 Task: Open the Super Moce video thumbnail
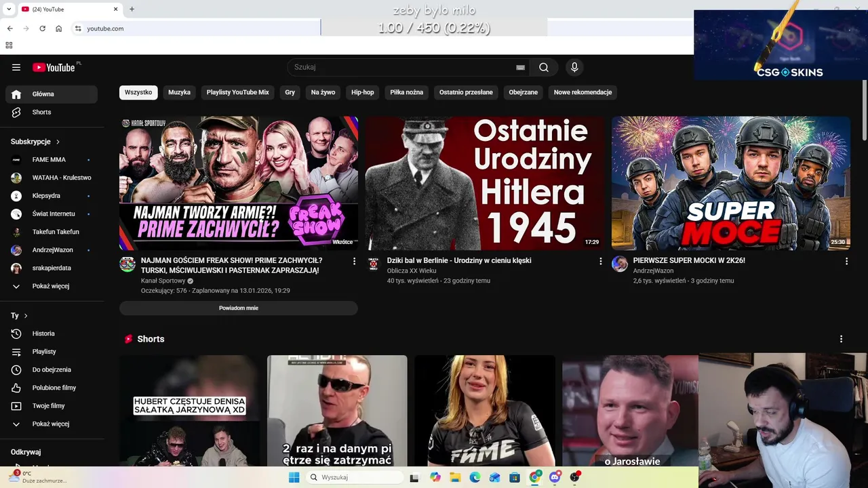coord(731,183)
